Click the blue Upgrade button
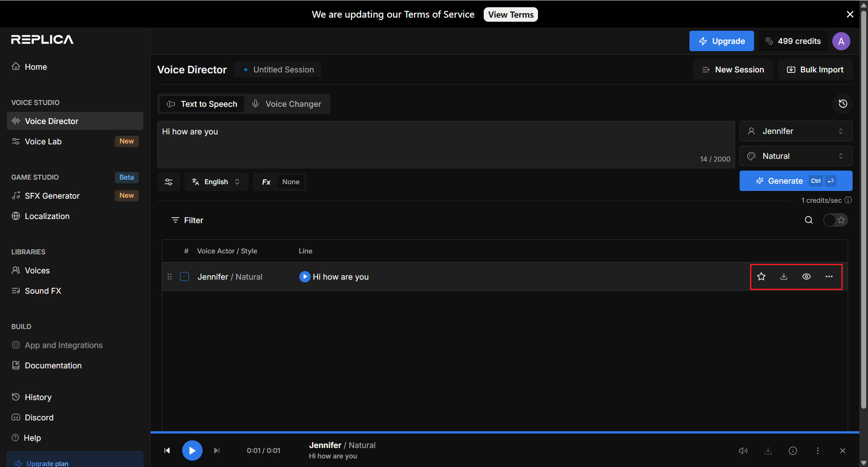This screenshot has height=467, width=868. pyautogui.click(x=722, y=41)
